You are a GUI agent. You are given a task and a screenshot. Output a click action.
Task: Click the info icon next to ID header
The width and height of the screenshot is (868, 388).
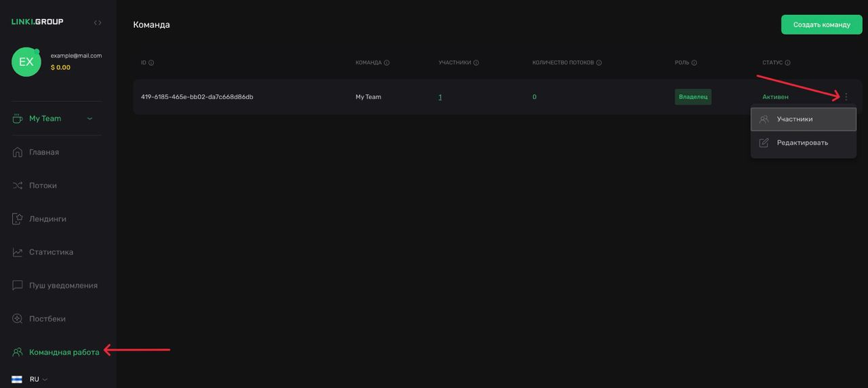(x=151, y=63)
